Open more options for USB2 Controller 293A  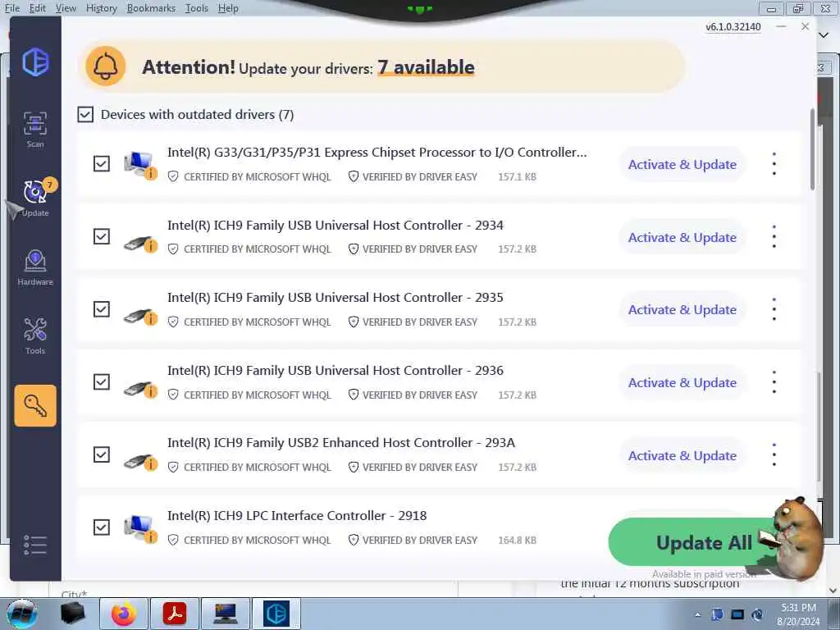(x=774, y=454)
